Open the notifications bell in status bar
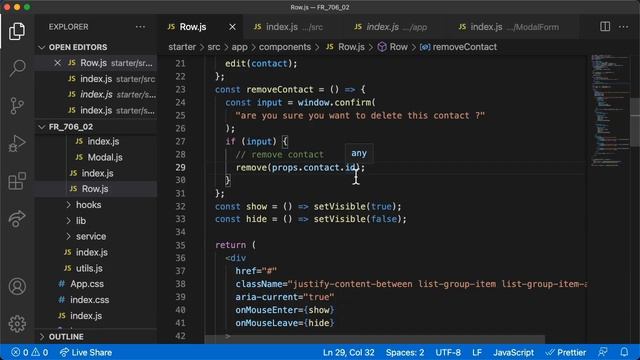This screenshot has height=360, width=640. (624, 352)
